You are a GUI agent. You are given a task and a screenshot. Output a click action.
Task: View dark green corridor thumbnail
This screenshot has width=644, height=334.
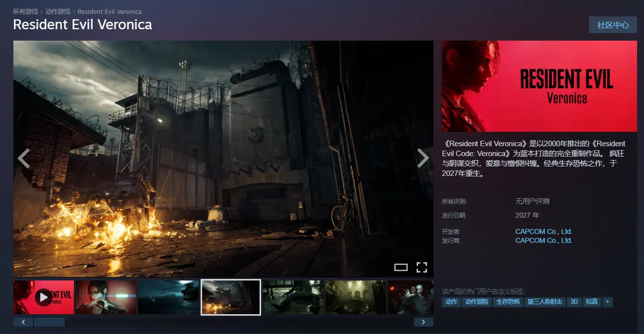[x=293, y=297]
